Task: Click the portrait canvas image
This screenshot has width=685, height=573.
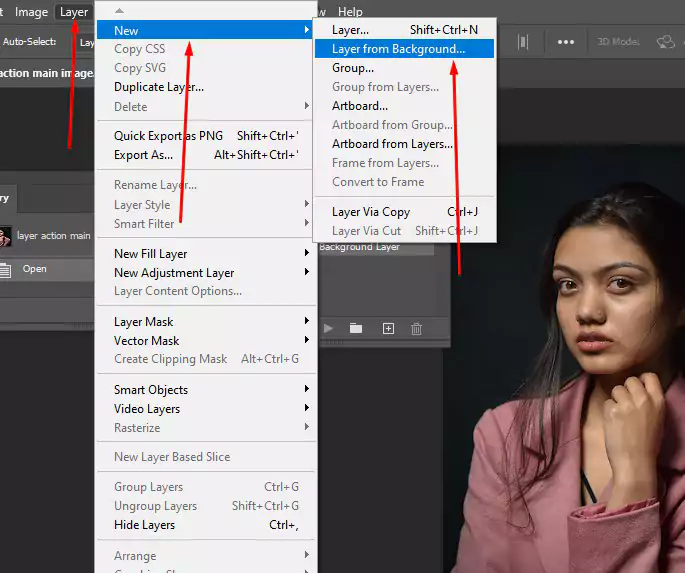Action: coord(564,358)
